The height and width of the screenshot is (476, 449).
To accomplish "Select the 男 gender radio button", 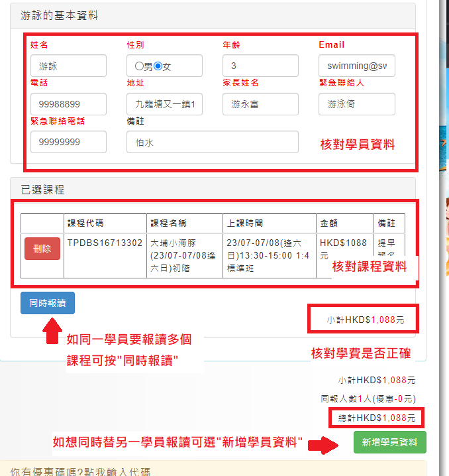I will tap(138, 66).
